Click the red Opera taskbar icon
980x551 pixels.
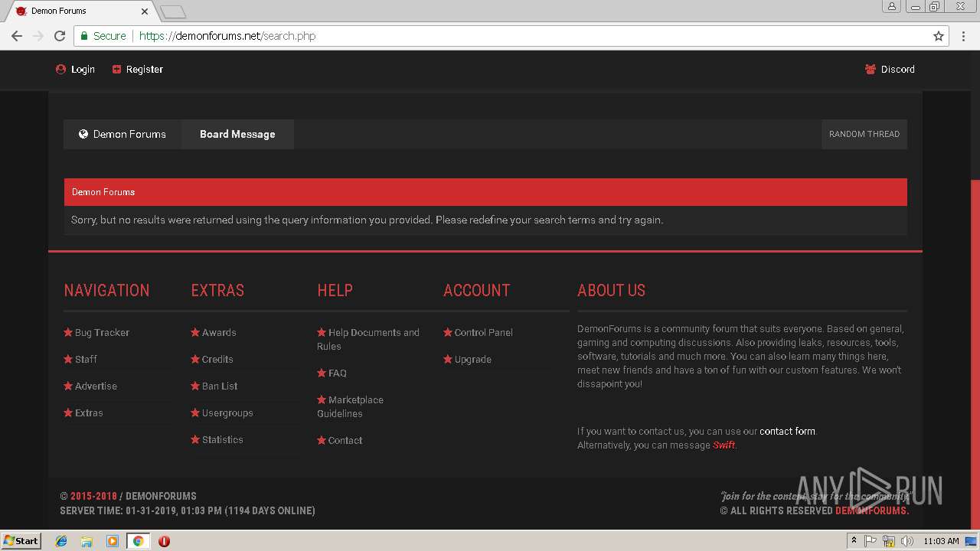pyautogui.click(x=164, y=541)
